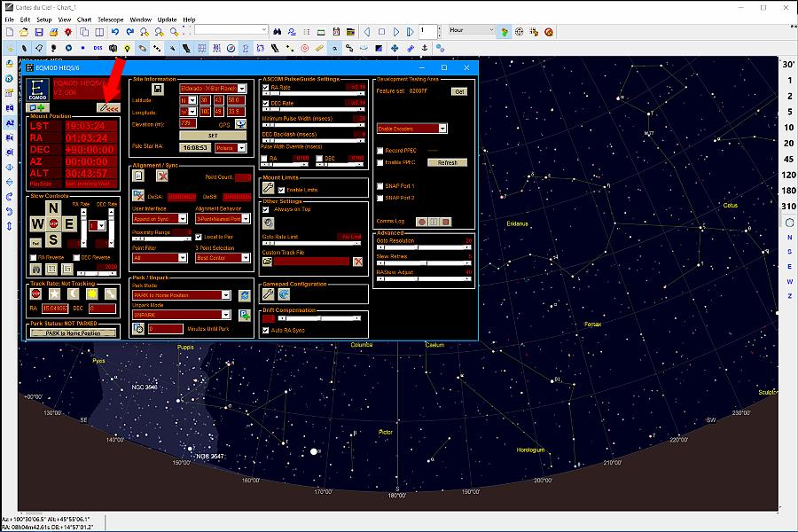Click the N slew direction button
The height and width of the screenshot is (532, 798).
pyautogui.click(x=53, y=207)
